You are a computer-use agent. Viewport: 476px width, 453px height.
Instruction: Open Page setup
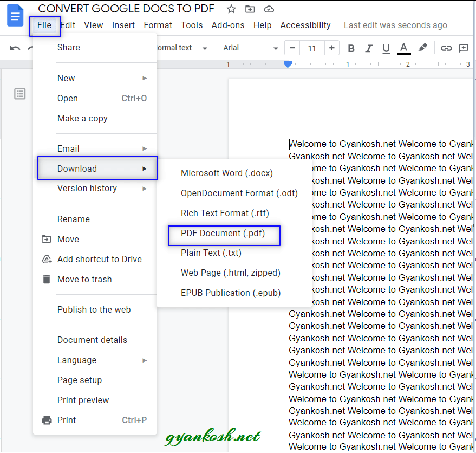click(95, 380)
